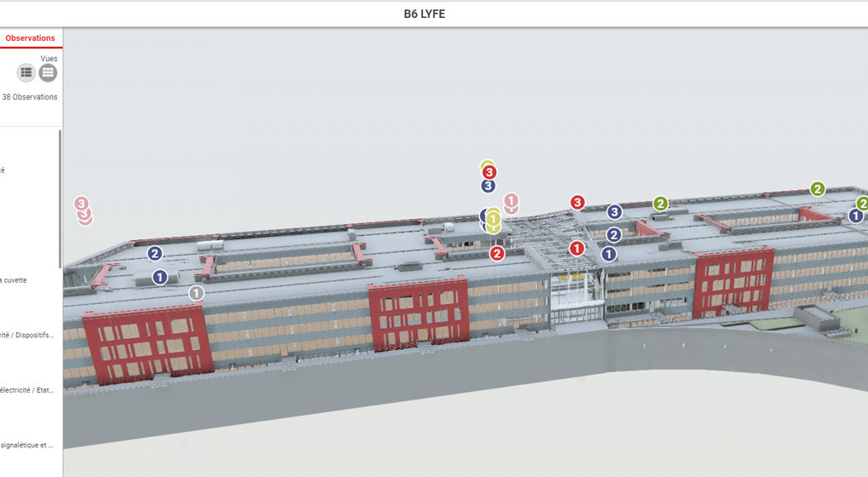
Task: Select red marker 3 at top of center stack
Action: coord(489,173)
